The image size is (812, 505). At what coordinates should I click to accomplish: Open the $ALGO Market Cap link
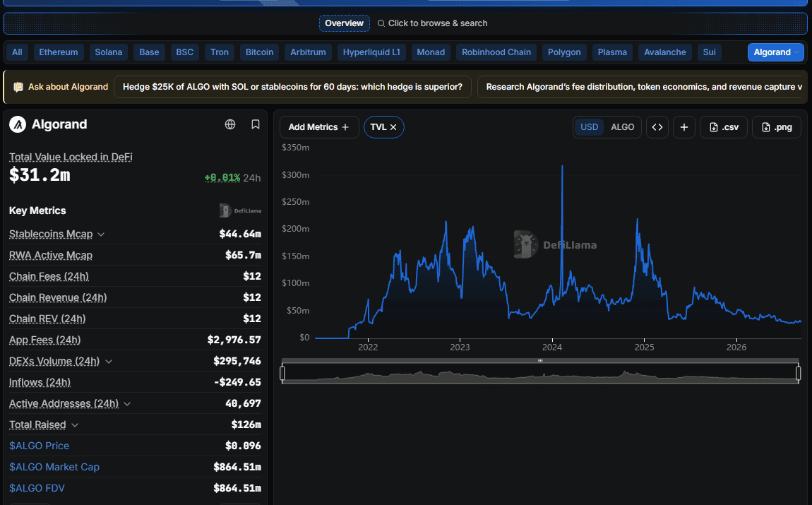[x=54, y=467]
